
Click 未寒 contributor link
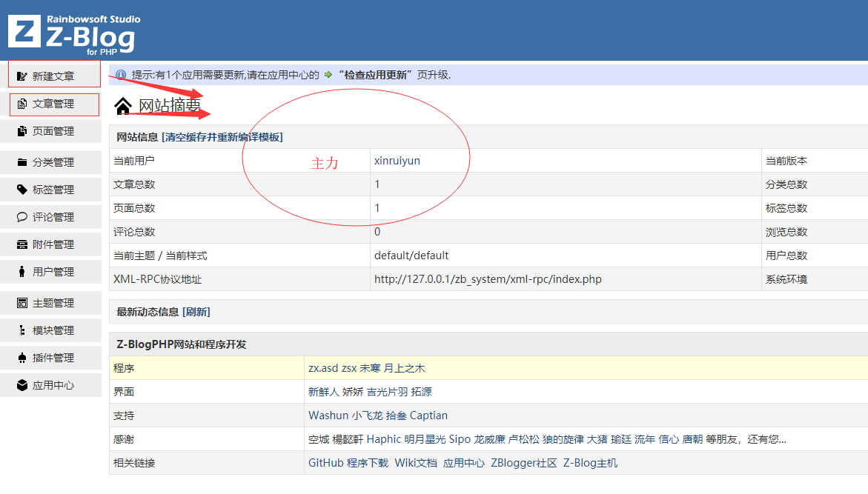point(370,368)
